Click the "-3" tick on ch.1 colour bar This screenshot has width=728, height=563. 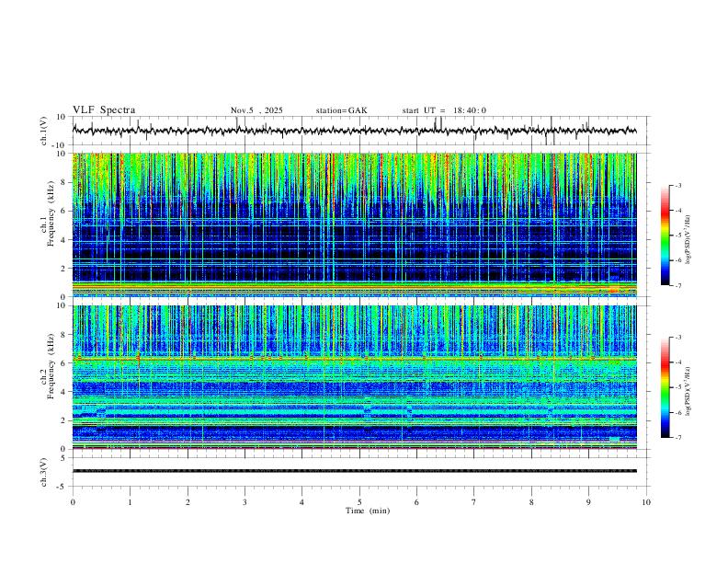point(677,185)
